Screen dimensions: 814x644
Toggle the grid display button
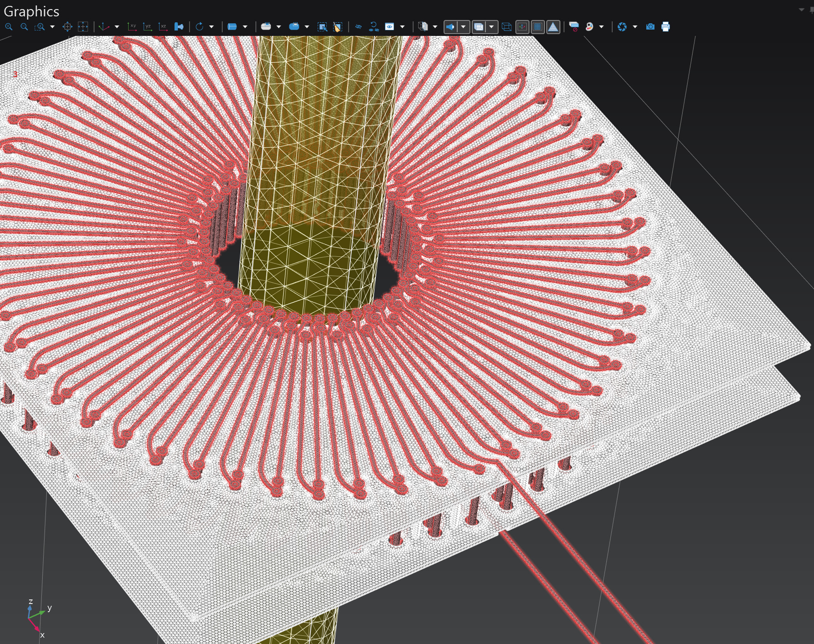[x=538, y=27]
